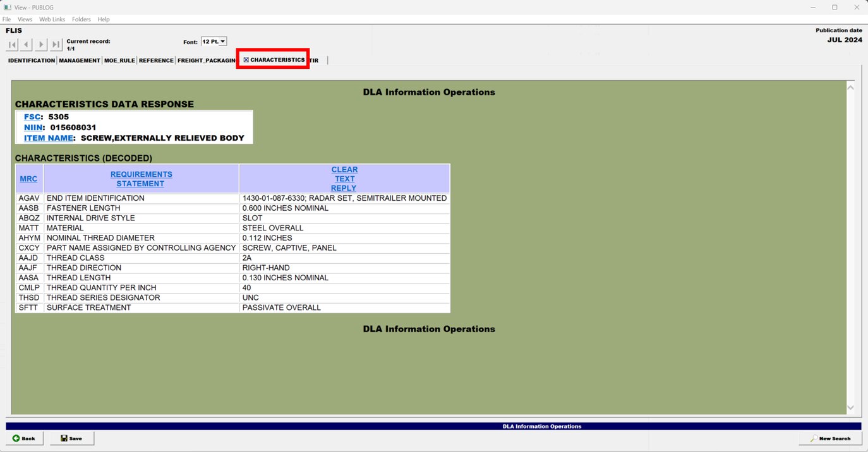Switch to the TIR tab
The image size is (868, 452).
point(315,61)
